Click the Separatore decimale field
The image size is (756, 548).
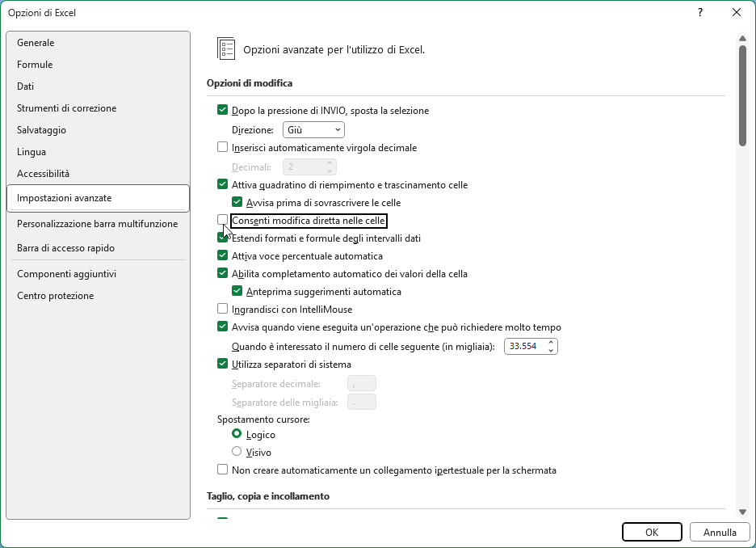click(362, 383)
